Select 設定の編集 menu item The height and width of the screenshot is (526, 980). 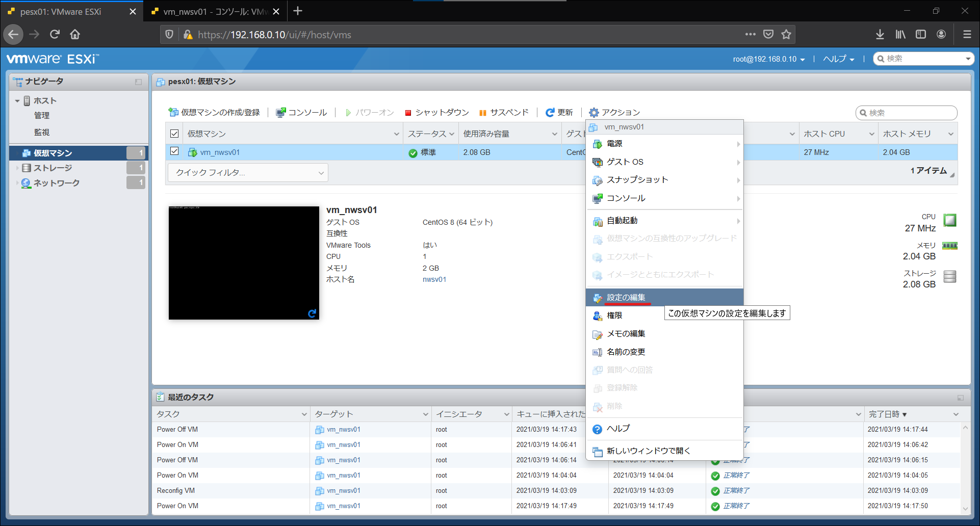click(x=665, y=298)
